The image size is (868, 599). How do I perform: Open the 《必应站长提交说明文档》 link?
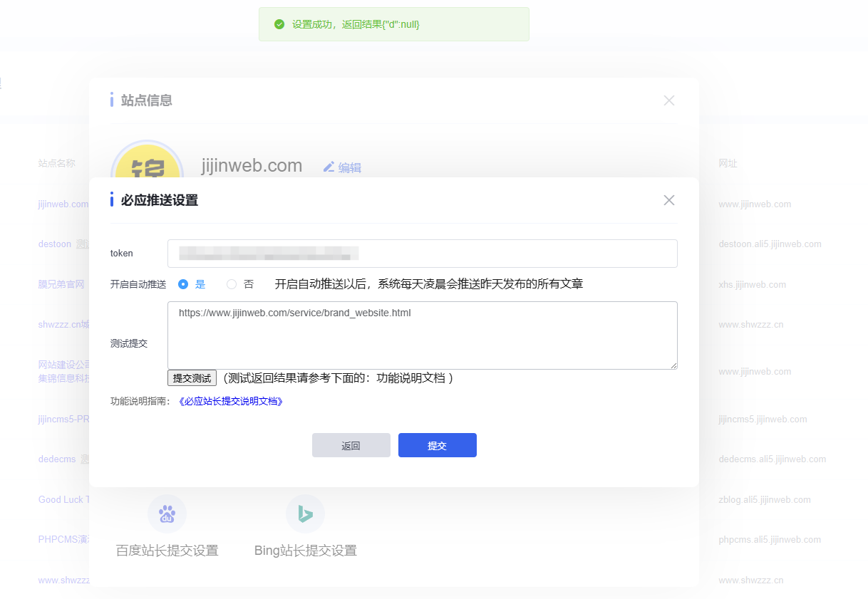click(x=231, y=401)
